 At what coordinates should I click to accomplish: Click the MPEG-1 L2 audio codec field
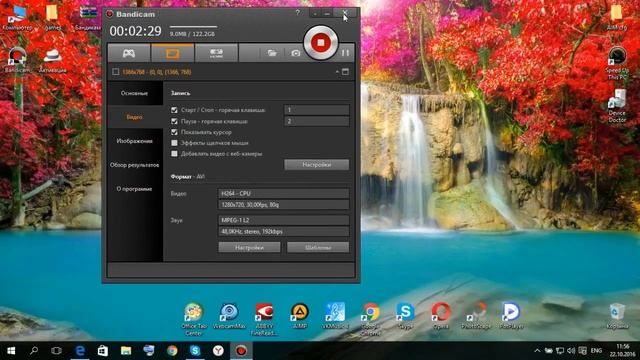click(x=284, y=220)
